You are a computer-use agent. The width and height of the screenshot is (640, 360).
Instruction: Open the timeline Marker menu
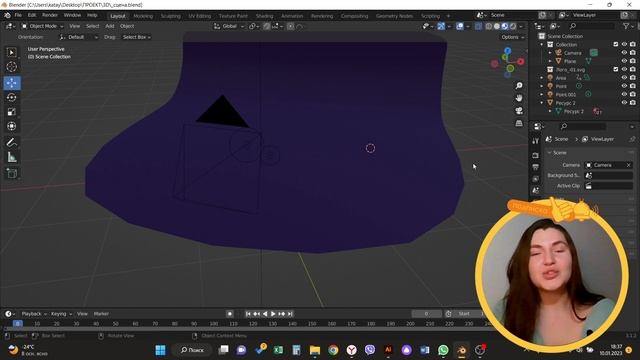coord(101,314)
